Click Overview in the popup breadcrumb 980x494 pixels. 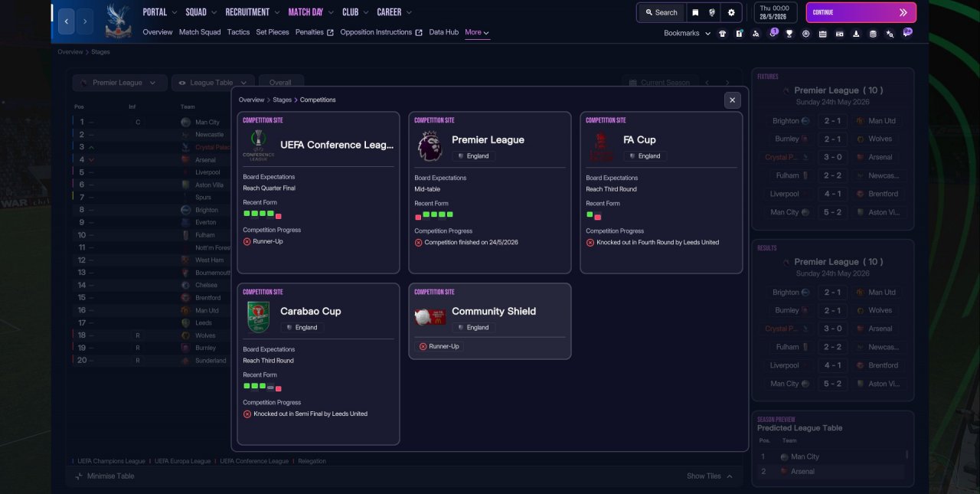click(251, 100)
